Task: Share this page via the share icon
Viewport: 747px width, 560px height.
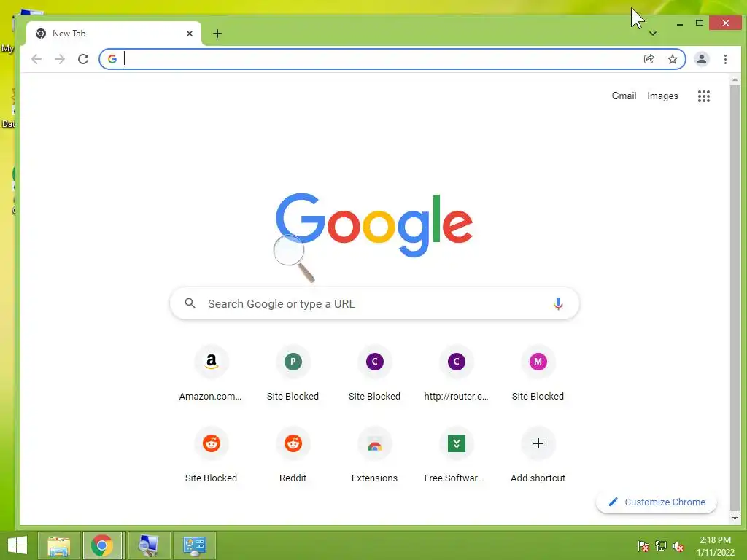Action: tap(649, 59)
